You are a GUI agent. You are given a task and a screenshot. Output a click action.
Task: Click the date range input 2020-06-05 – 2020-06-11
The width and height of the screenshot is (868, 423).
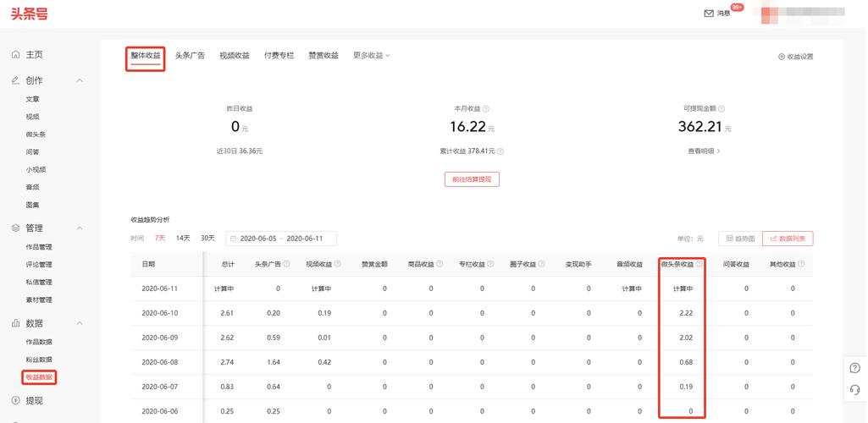coord(281,239)
